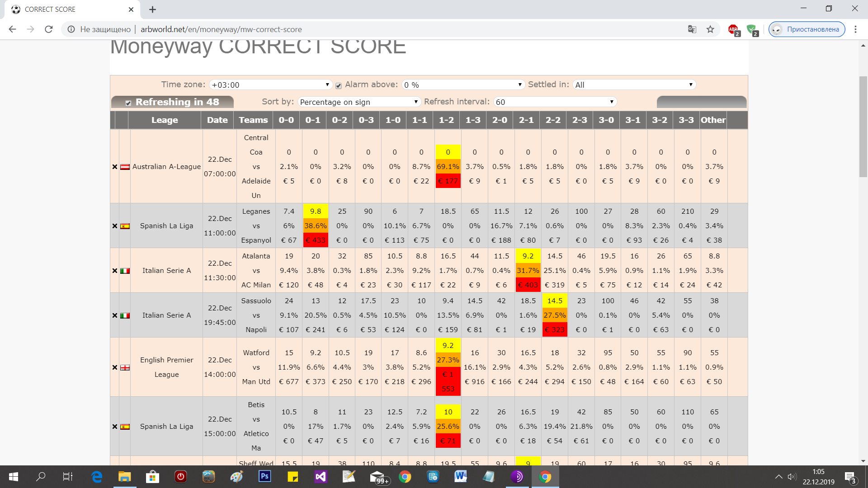
Task: Open Photoshop from the taskbar
Action: point(264,476)
